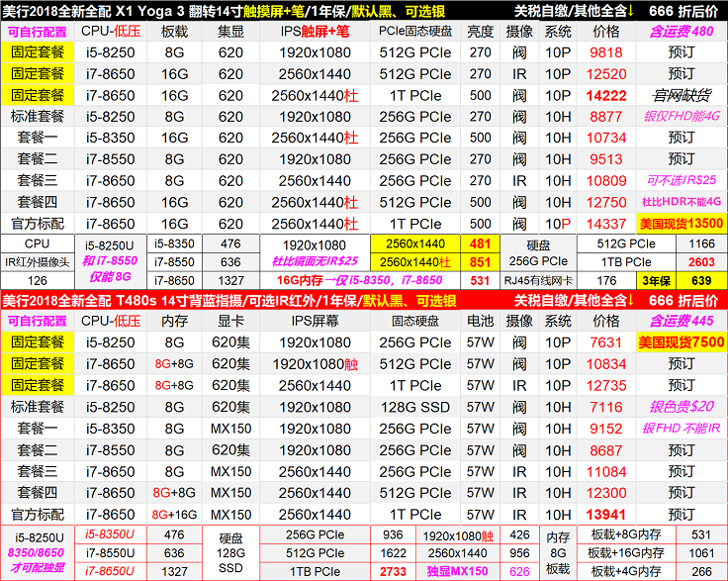Click the T480s red title banner

click(247, 300)
